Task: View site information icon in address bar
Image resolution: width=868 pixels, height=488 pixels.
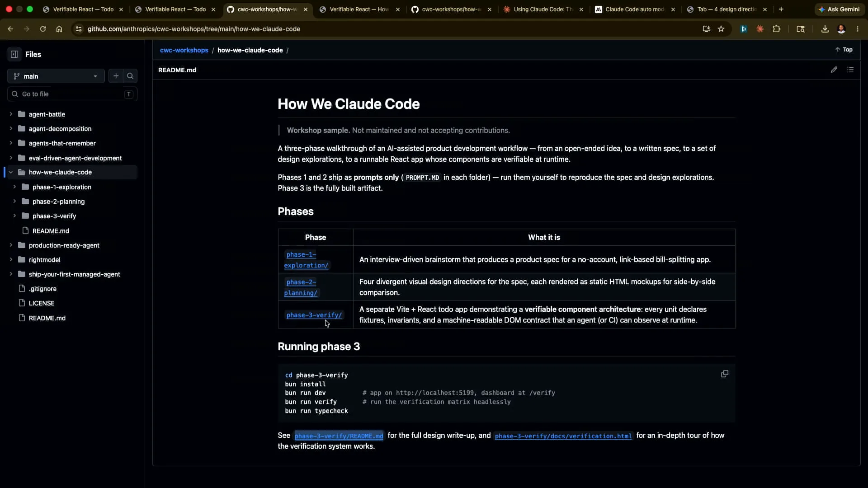Action: (x=78, y=29)
